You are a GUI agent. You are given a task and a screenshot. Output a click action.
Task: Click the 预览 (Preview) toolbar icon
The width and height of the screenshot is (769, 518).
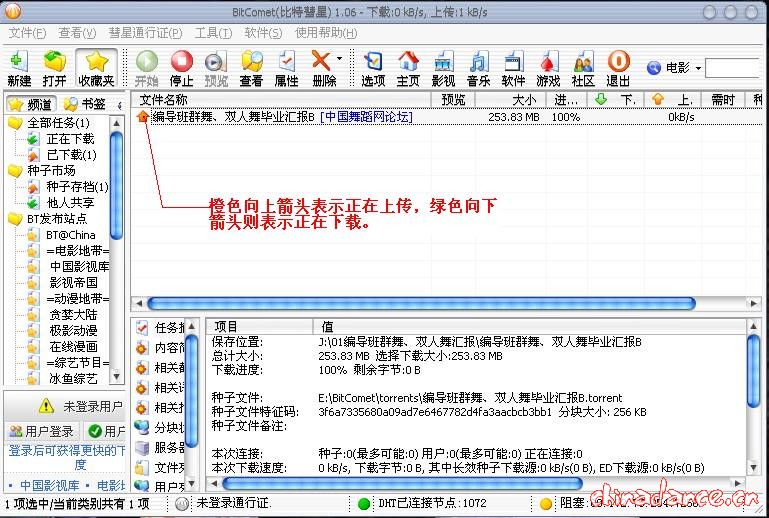point(216,68)
